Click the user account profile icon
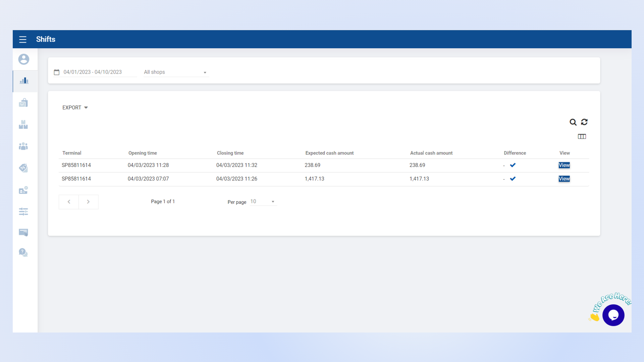Image resolution: width=644 pixels, height=362 pixels. tap(23, 59)
